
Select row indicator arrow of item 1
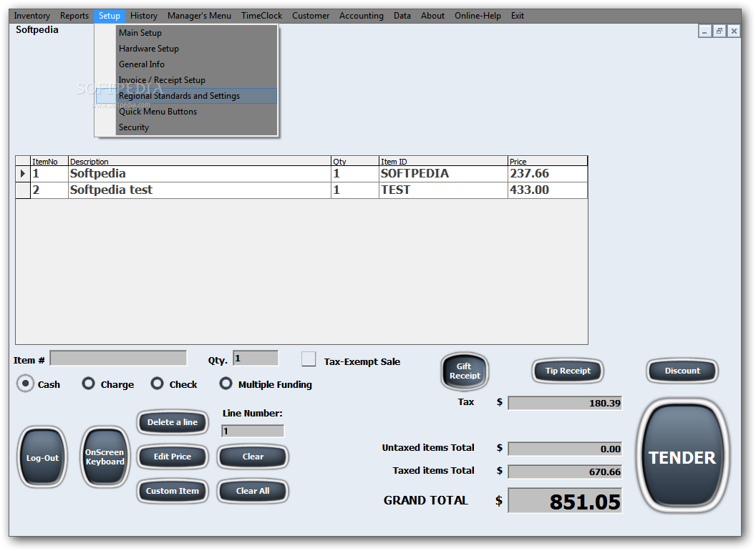tap(23, 174)
